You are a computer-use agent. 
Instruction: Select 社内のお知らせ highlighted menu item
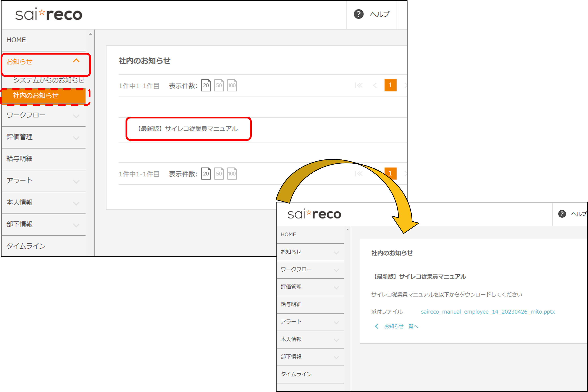35,95
